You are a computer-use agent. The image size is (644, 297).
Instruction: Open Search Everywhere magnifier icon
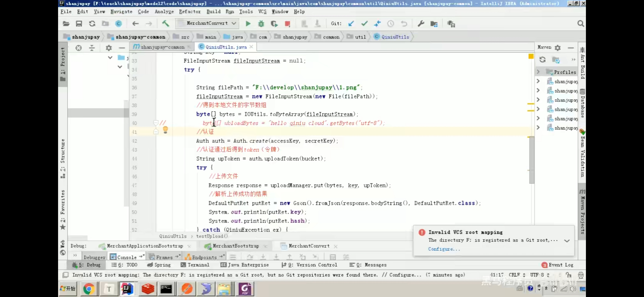point(580,24)
